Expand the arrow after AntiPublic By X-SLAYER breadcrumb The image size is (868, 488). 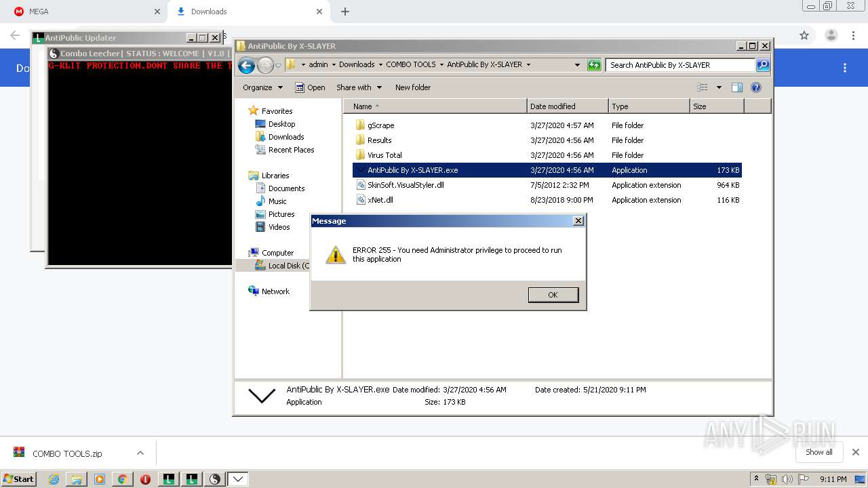tap(528, 65)
